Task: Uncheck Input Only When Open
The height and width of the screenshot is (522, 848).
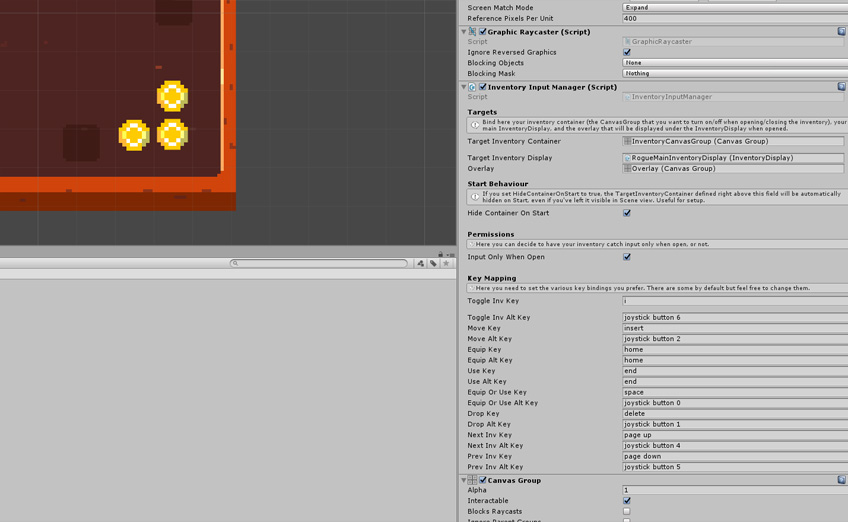Action: [x=627, y=257]
